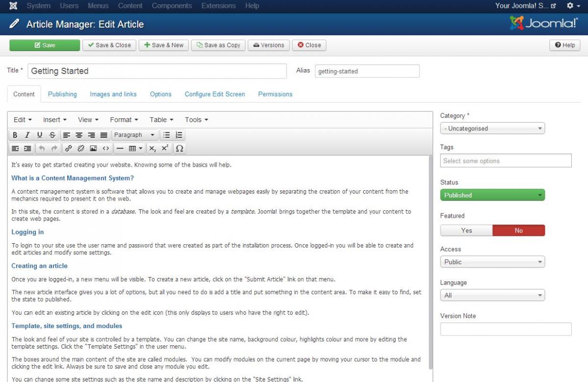Switch to the Options tab
The height and width of the screenshot is (382, 588).
pyautogui.click(x=161, y=94)
